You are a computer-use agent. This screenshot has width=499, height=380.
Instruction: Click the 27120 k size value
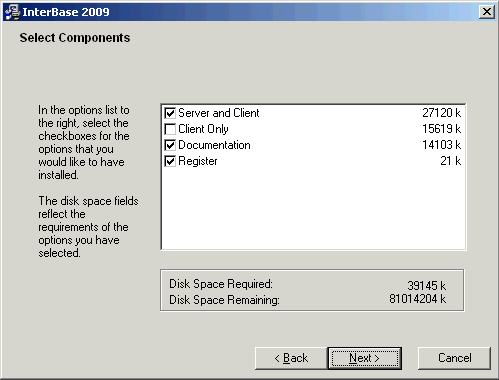tap(442, 113)
